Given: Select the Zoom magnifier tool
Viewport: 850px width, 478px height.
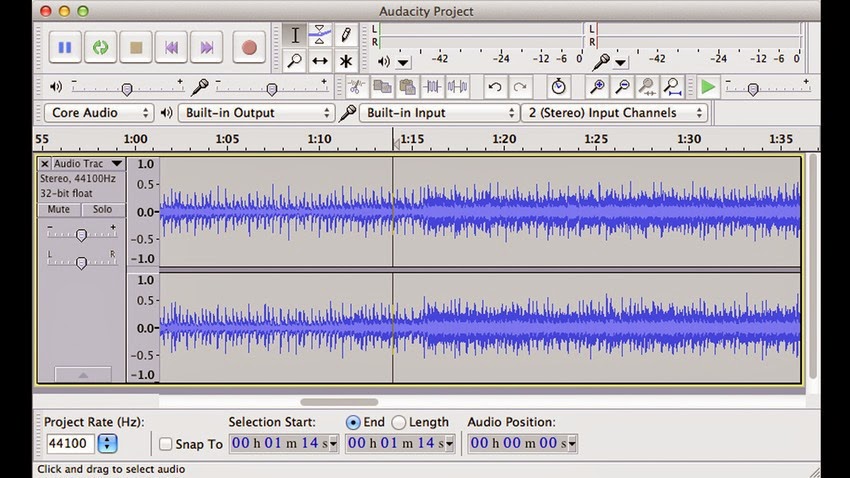Looking at the screenshot, I should [x=295, y=61].
